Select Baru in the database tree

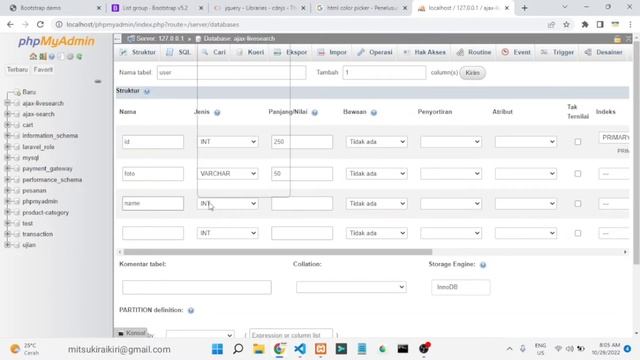pos(29,92)
